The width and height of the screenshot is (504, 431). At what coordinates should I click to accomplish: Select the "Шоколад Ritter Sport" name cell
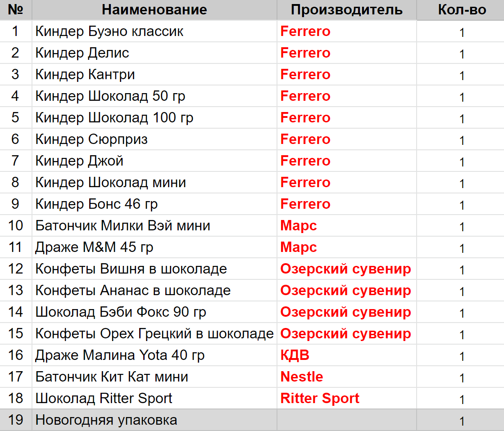pyautogui.click(x=104, y=399)
